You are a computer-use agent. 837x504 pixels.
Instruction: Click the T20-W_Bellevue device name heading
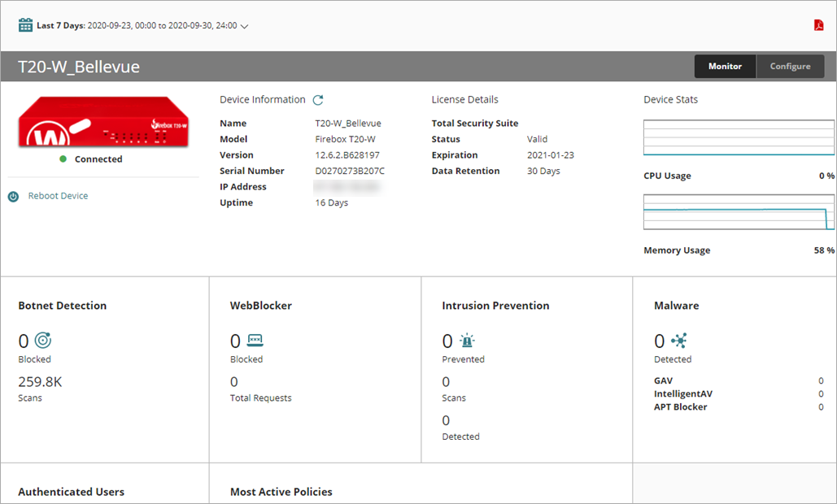77,66
